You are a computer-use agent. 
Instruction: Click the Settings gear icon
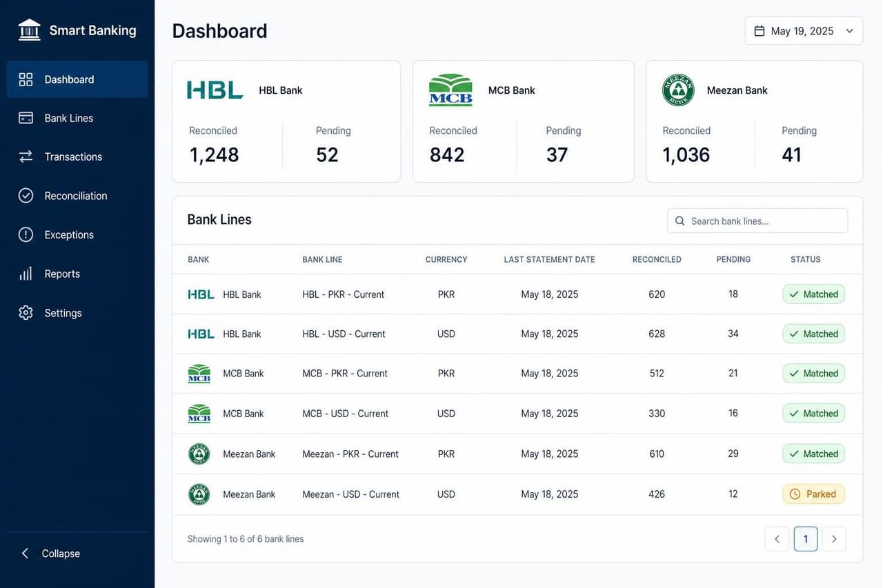point(26,313)
